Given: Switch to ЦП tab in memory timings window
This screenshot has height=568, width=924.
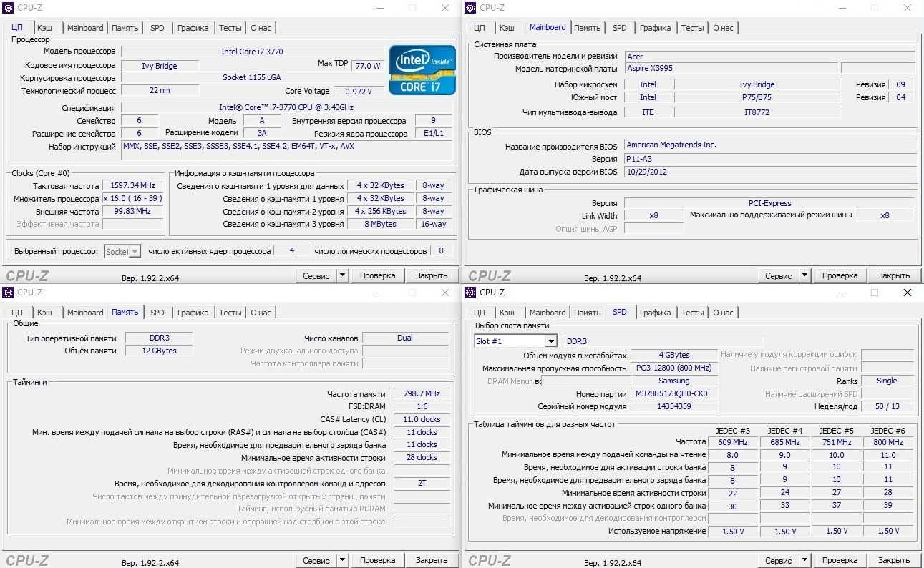Looking at the screenshot, I should (17, 313).
